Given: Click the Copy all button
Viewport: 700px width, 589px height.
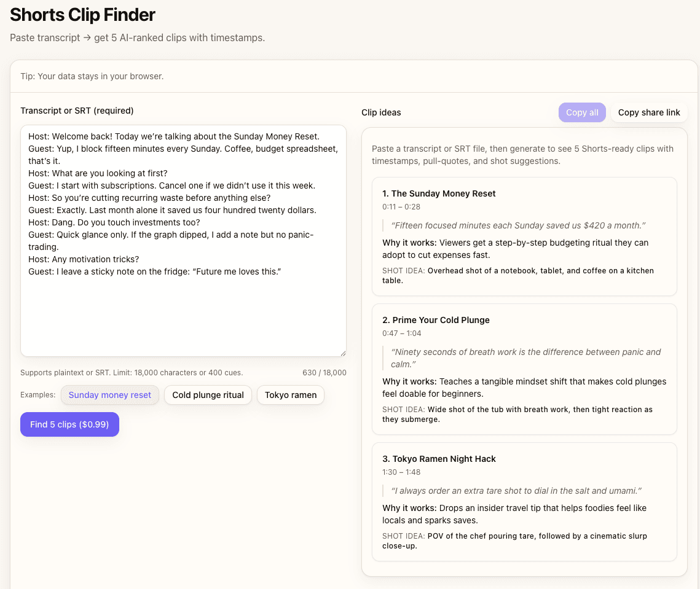Looking at the screenshot, I should tap(581, 112).
